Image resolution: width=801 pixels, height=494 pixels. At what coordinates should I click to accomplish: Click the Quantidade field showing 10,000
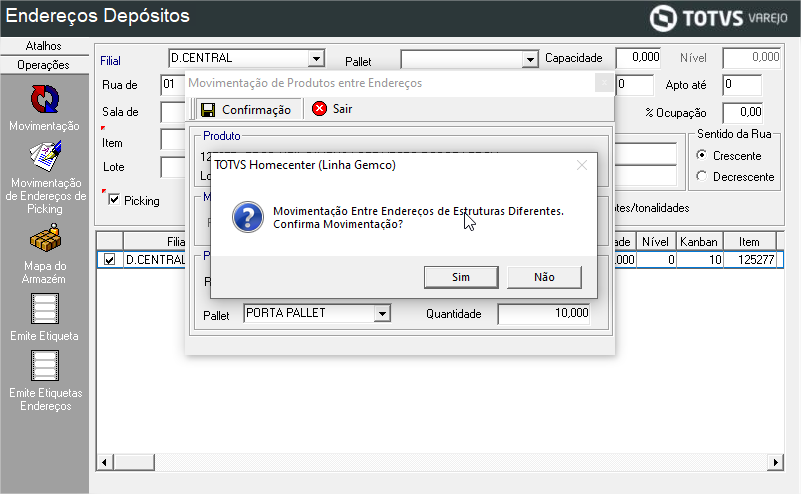click(x=544, y=314)
